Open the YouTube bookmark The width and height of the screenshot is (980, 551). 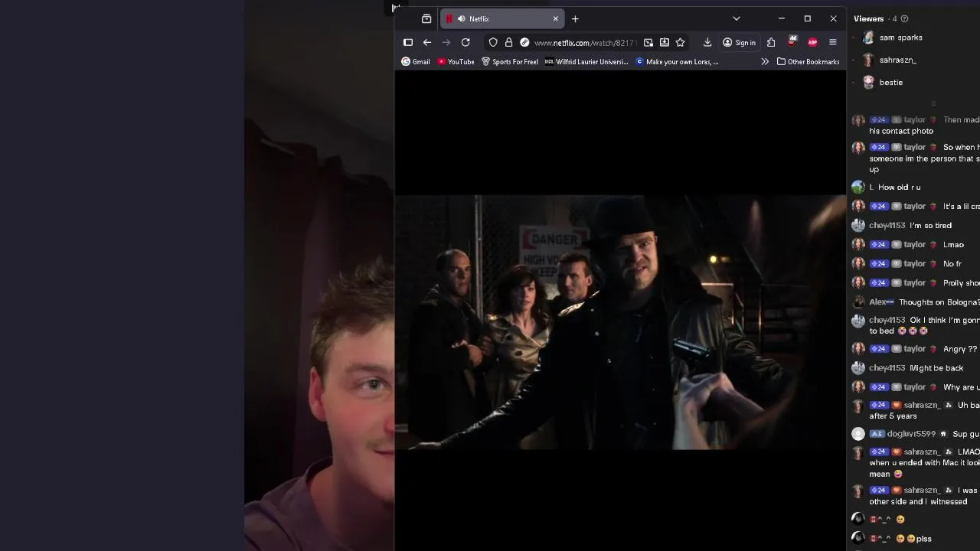456,61
